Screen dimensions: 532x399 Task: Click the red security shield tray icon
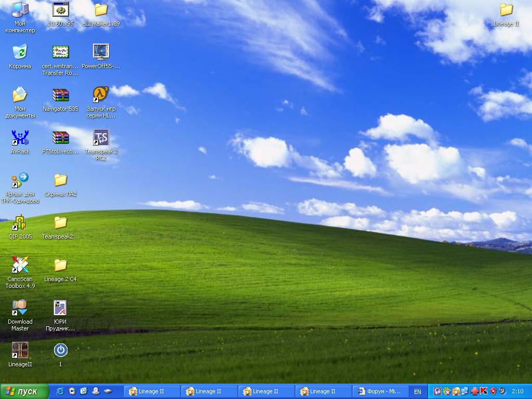(493, 391)
